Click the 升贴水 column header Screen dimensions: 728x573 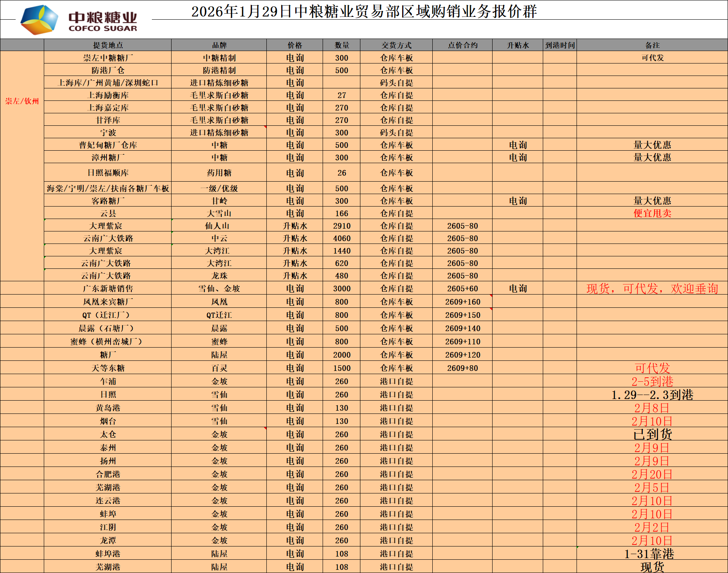[x=517, y=45]
